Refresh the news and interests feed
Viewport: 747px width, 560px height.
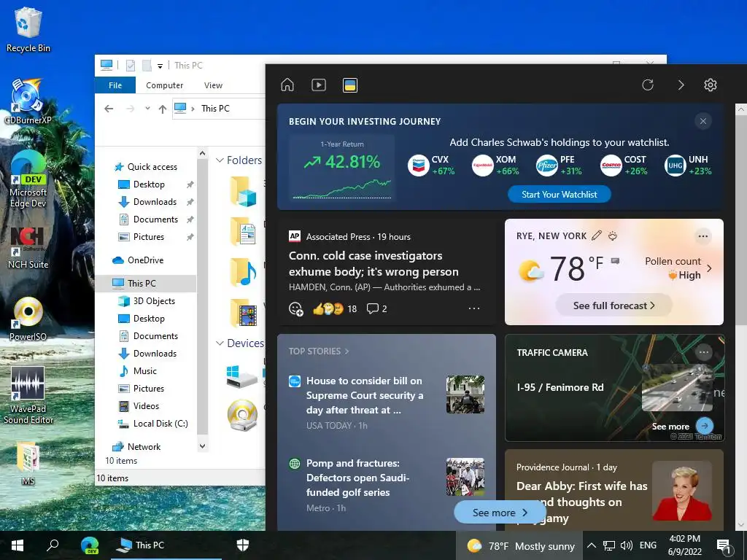[x=648, y=85]
